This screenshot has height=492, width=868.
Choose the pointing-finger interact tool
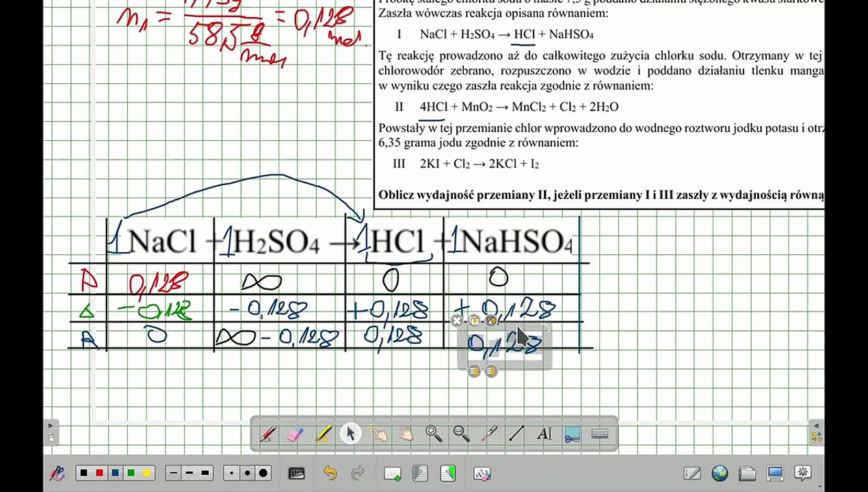tap(378, 434)
